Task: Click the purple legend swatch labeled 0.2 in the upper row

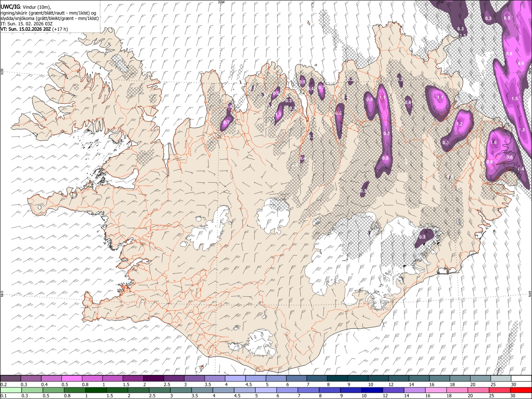Action: point(11,378)
